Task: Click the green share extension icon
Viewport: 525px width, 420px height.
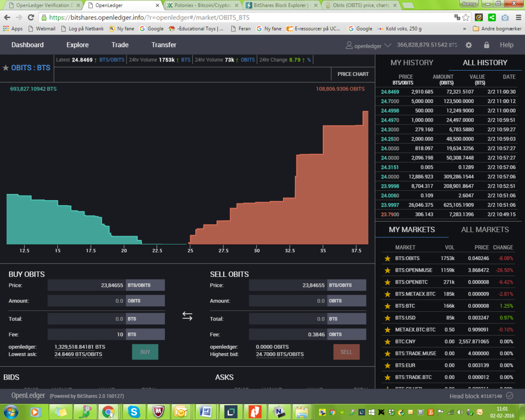Action: 492,17
